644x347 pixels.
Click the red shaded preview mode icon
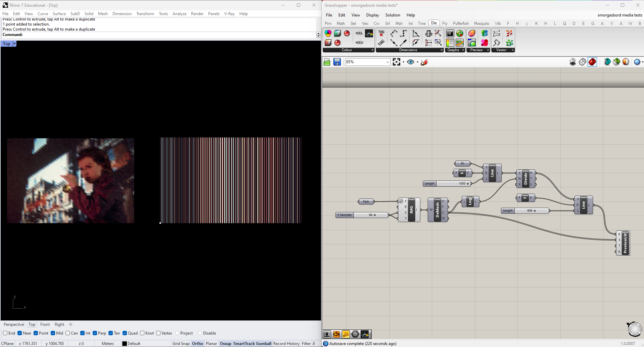(x=592, y=62)
